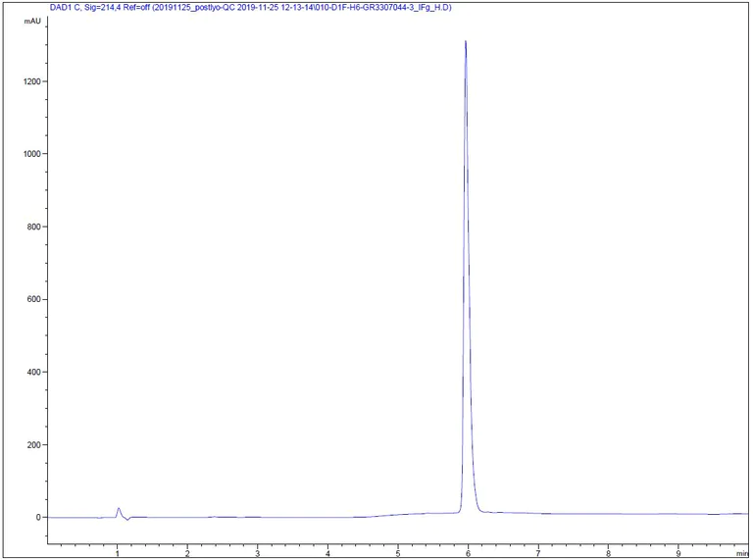Click the 0 y-axis tick label

pyautogui.click(x=38, y=518)
